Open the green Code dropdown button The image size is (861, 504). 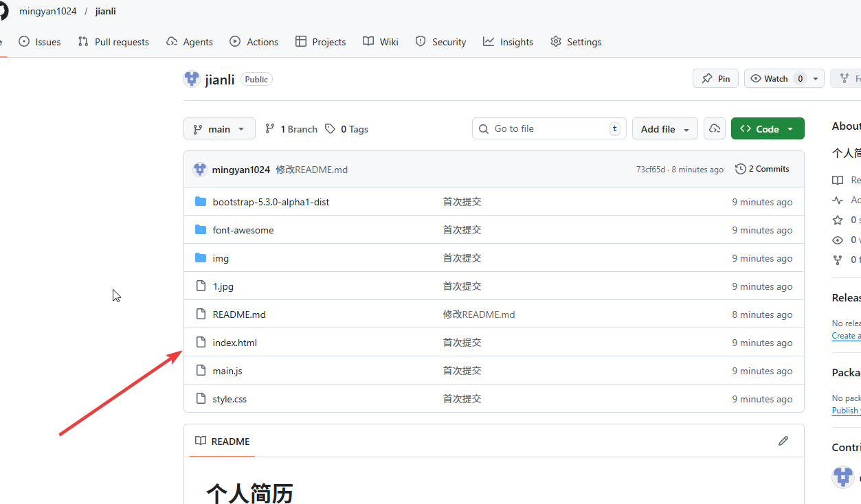[x=767, y=129]
